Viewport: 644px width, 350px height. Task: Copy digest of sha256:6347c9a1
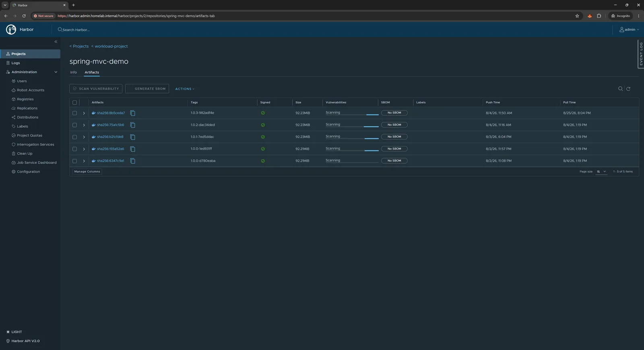pyautogui.click(x=132, y=161)
